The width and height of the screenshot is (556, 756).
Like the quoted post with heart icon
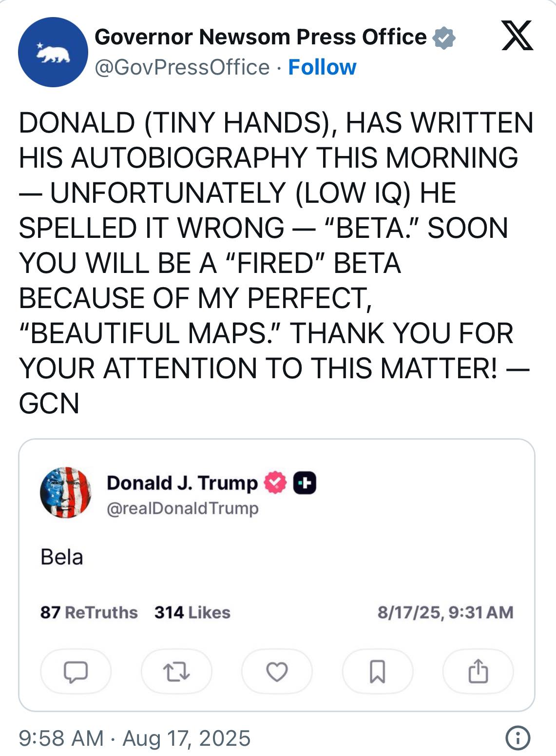pyautogui.click(x=277, y=671)
